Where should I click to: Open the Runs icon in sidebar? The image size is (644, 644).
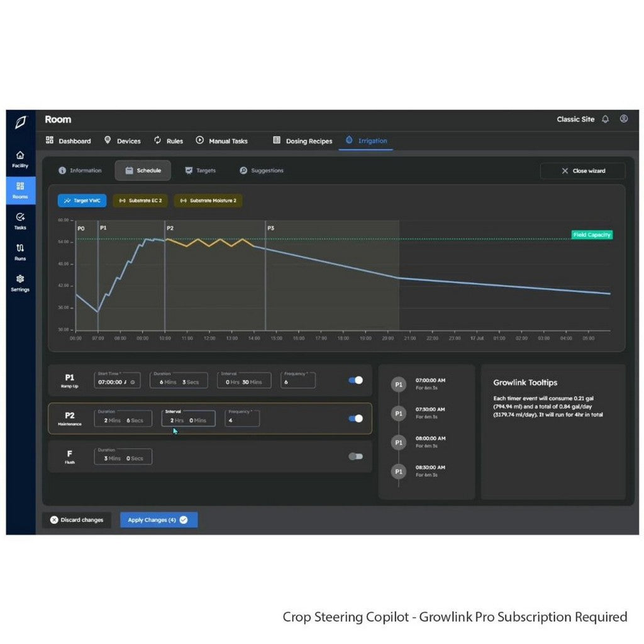[20, 251]
